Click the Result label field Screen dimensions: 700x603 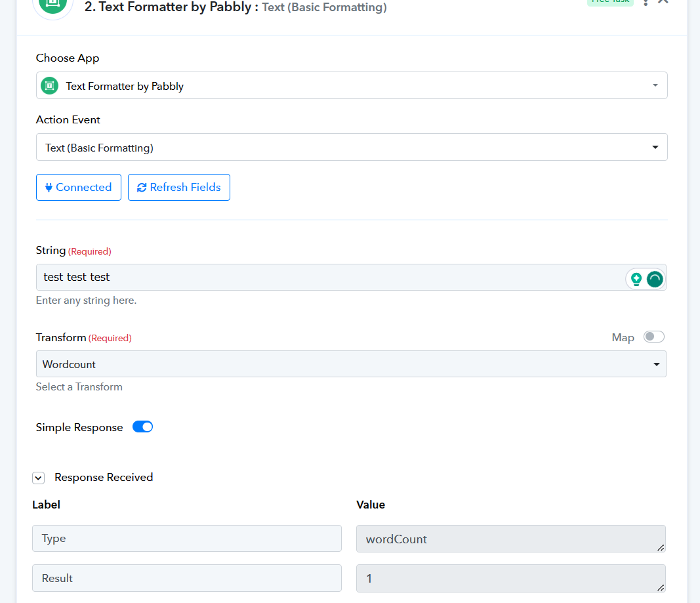(187, 578)
